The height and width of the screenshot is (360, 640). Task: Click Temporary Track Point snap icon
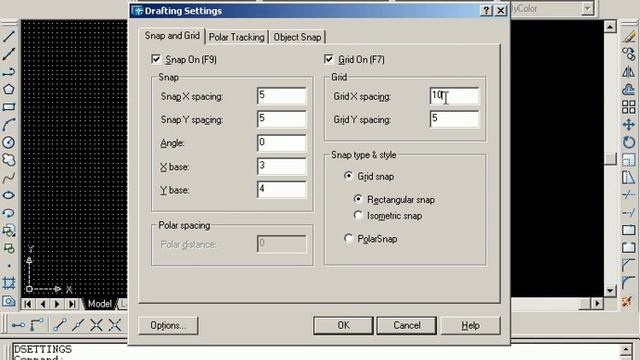(x=18, y=325)
